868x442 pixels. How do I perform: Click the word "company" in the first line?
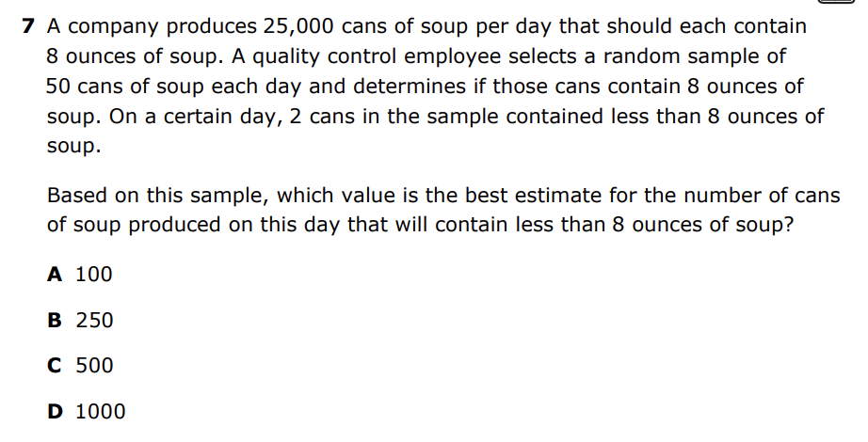click(x=110, y=26)
